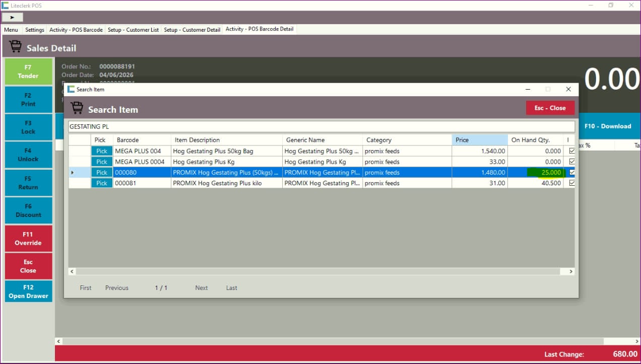
Task: Toggle the checkbox for MEGA PLUS 004 row
Action: point(571,151)
